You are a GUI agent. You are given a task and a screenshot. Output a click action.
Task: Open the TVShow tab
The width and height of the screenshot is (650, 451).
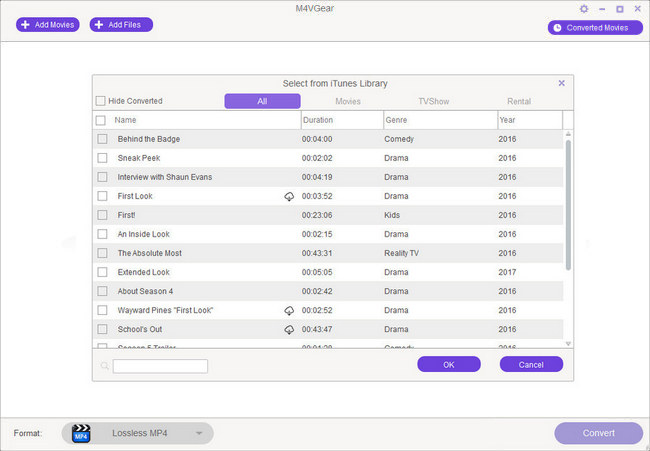click(434, 101)
